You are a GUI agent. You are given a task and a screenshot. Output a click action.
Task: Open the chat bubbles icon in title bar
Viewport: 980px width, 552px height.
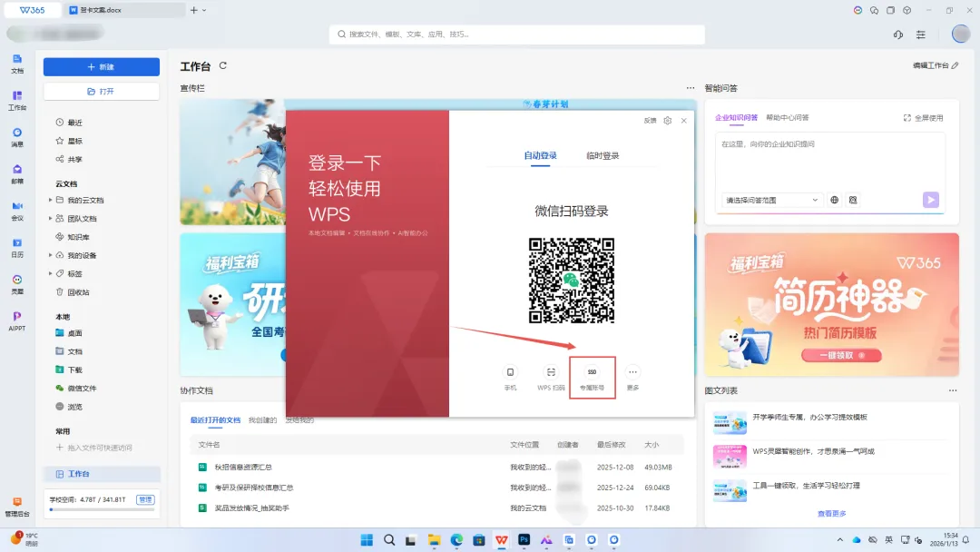874,10
